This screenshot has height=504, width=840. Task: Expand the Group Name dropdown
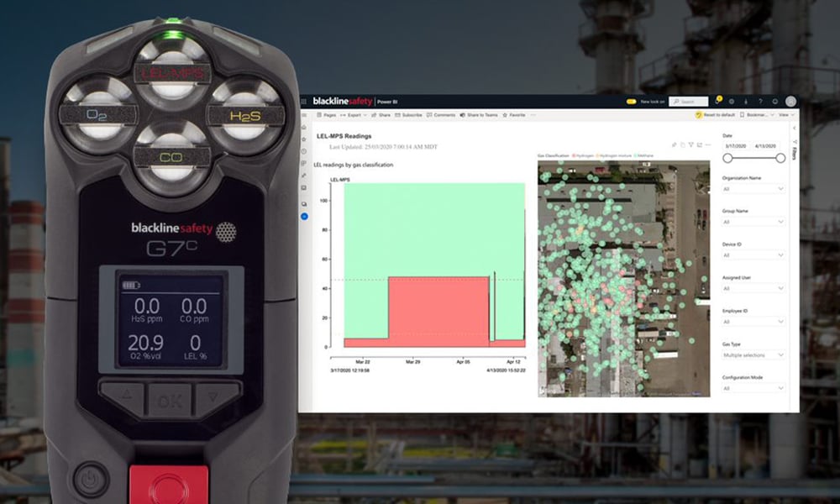753,223
